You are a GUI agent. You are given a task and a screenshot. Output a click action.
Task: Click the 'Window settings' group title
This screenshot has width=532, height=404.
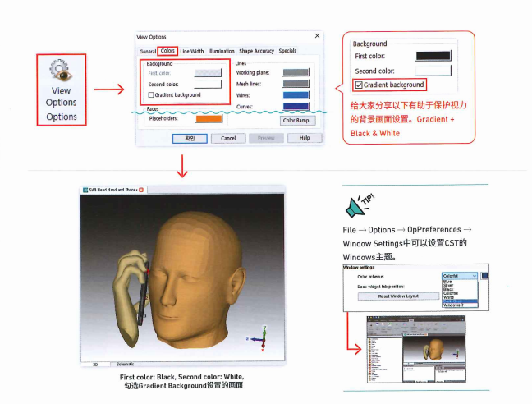point(359,268)
